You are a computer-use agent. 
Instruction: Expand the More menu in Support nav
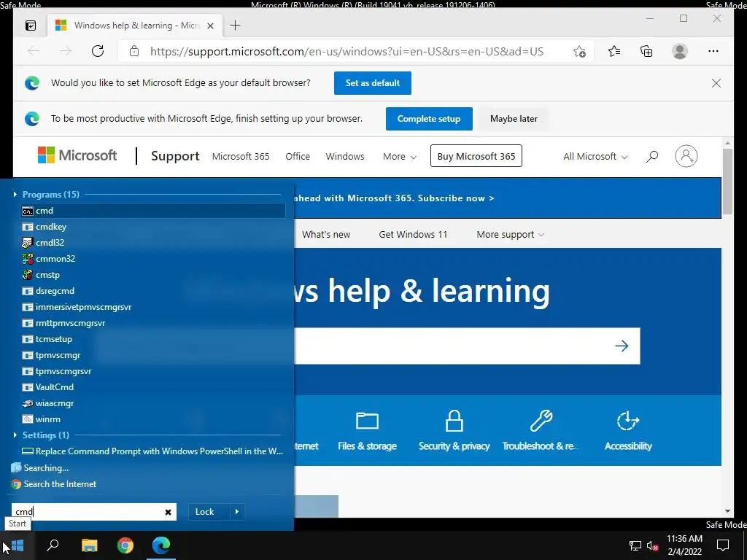pos(399,156)
